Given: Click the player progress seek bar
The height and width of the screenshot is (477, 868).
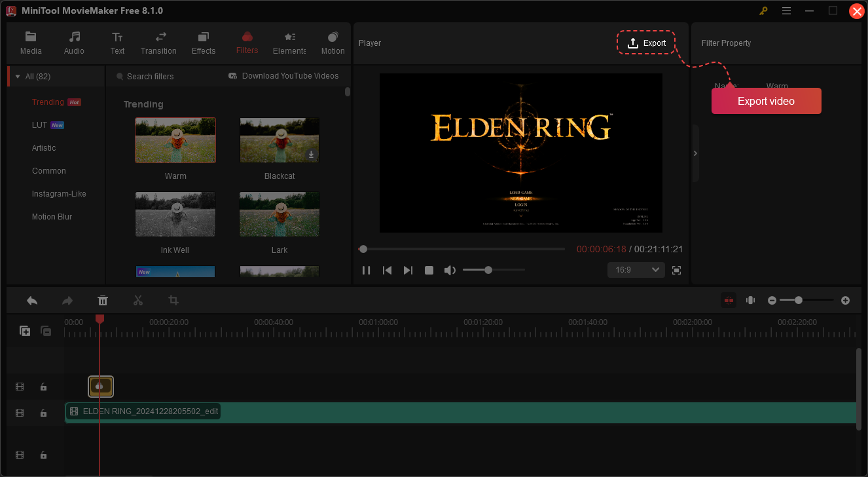Looking at the screenshot, I should pos(461,249).
